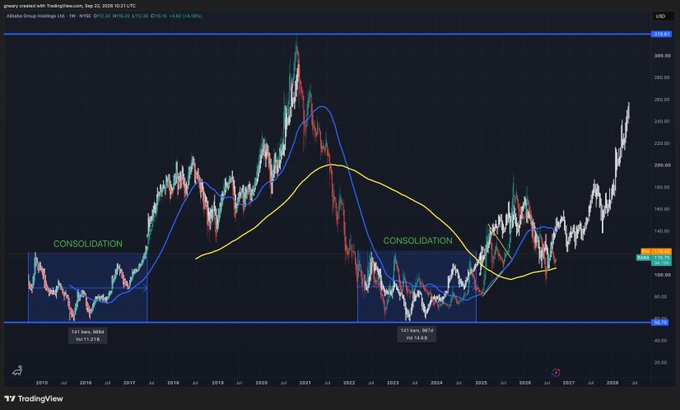The image size is (680, 410).
Task: Click the 20.00 price axis label
Action: (x=661, y=362)
